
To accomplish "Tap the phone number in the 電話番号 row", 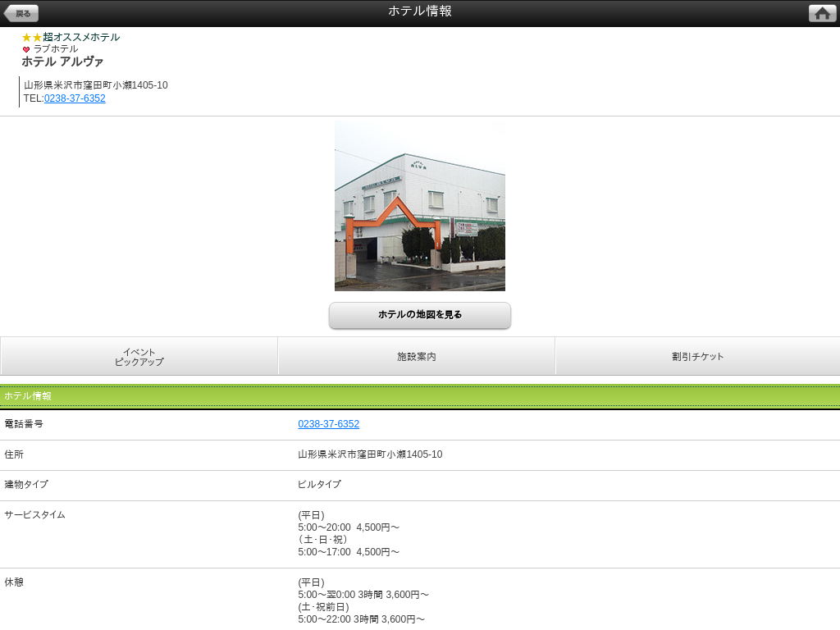I will point(328,424).
